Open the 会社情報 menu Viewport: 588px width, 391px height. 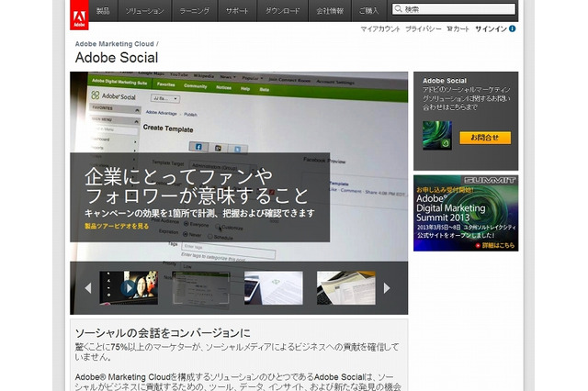tap(330, 10)
